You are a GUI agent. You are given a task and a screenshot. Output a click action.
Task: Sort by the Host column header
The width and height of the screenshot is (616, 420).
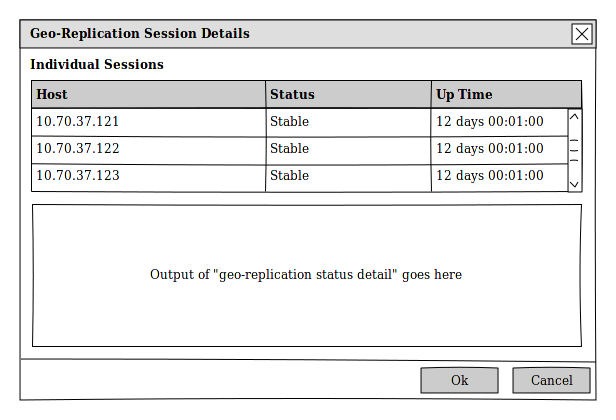click(148, 95)
